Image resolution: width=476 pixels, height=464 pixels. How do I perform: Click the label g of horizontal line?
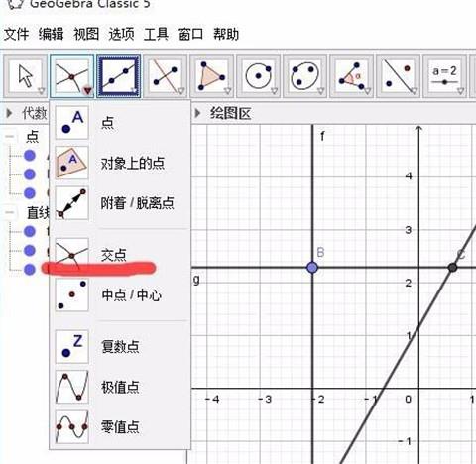(196, 280)
